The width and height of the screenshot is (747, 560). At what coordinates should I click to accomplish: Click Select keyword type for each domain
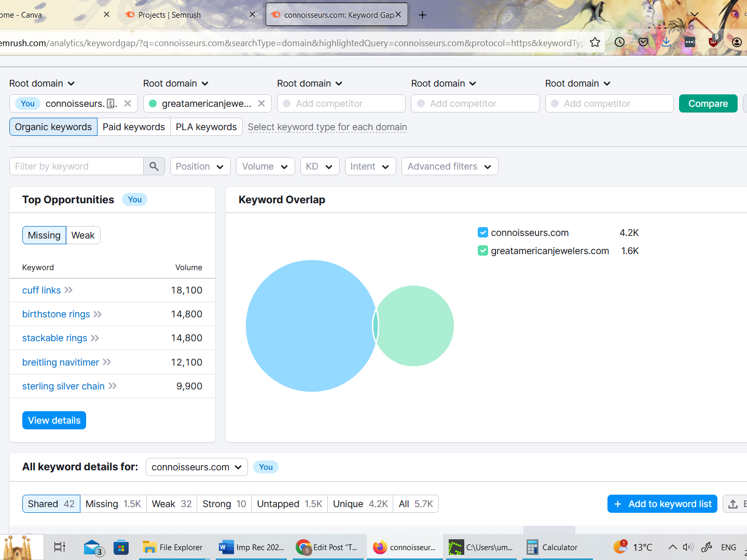click(327, 127)
